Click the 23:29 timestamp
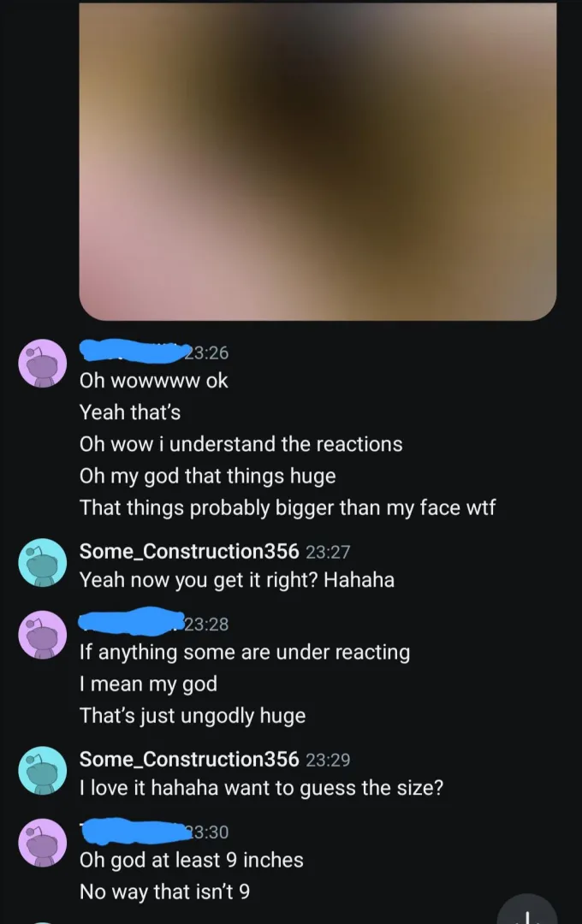The height and width of the screenshot is (924, 582). [x=328, y=760]
